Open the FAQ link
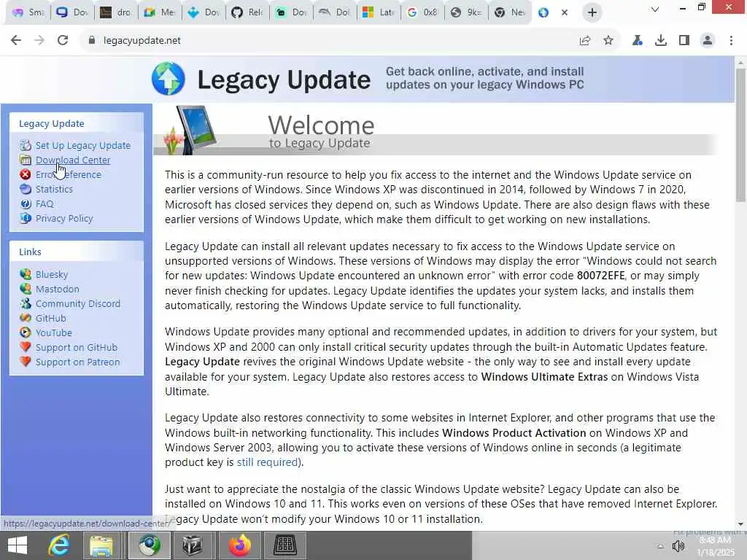This screenshot has width=747, height=560. (x=44, y=204)
